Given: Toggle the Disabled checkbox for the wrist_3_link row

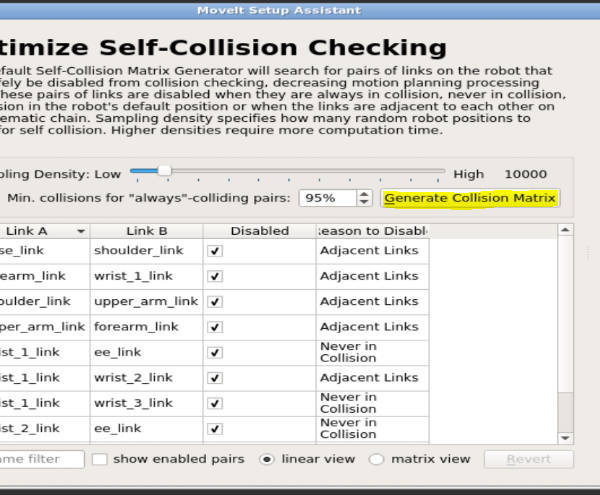Looking at the screenshot, I should pyautogui.click(x=215, y=403).
